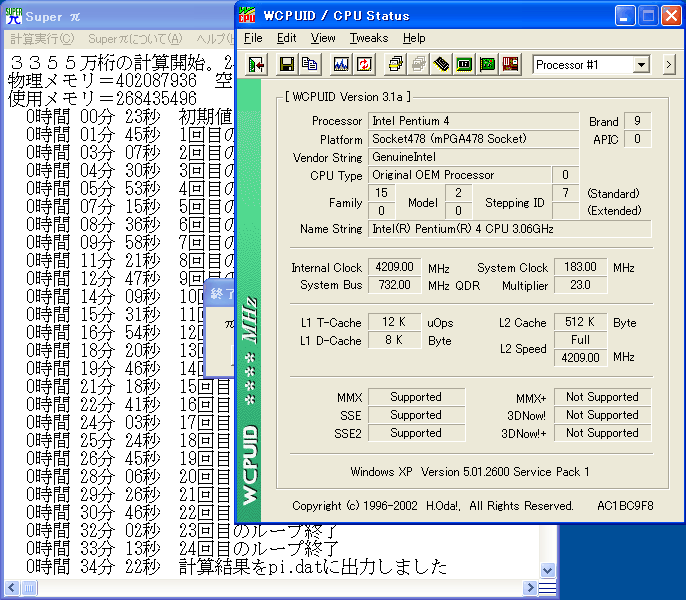
Task: Click the L2 Speed value 4209.00
Action: [580, 358]
